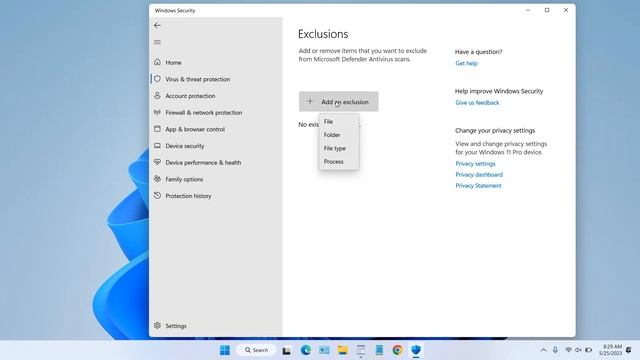Click the Add an exclusion button
The image size is (640, 360).
click(338, 101)
